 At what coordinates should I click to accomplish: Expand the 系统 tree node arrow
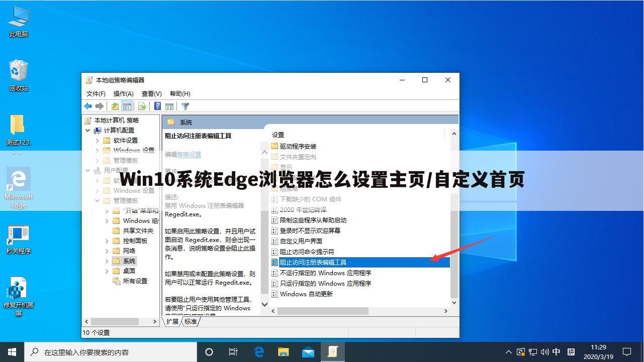tap(107, 261)
